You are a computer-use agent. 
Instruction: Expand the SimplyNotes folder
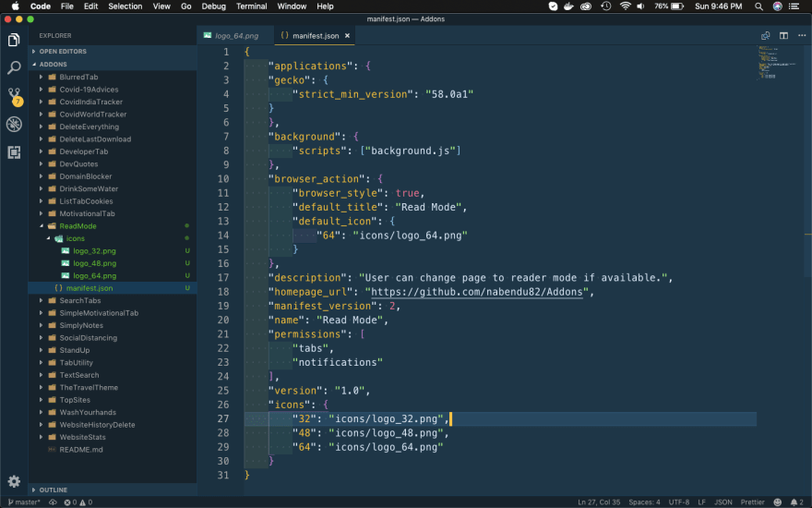(x=81, y=325)
